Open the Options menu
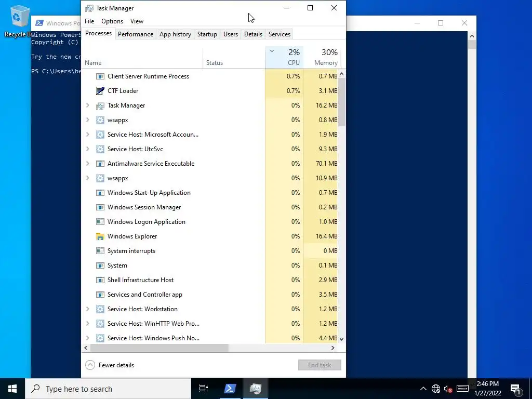This screenshot has height=399, width=532. point(112,21)
